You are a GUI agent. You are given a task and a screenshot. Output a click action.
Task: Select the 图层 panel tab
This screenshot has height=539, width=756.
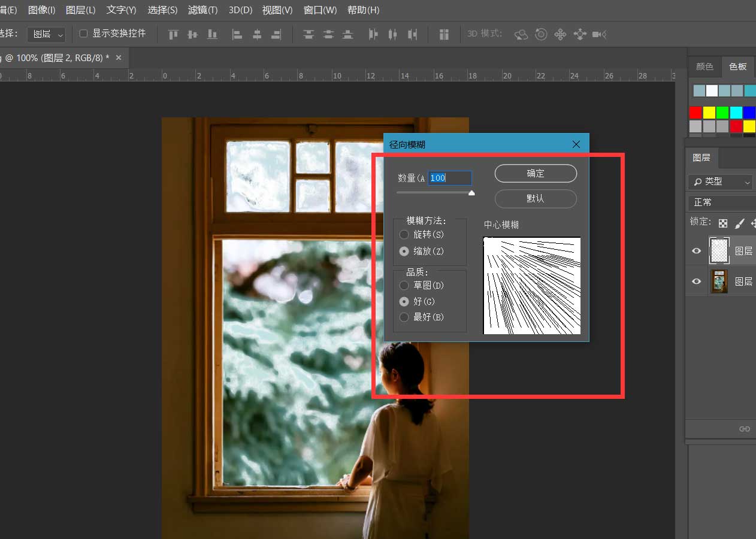point(701,158)
